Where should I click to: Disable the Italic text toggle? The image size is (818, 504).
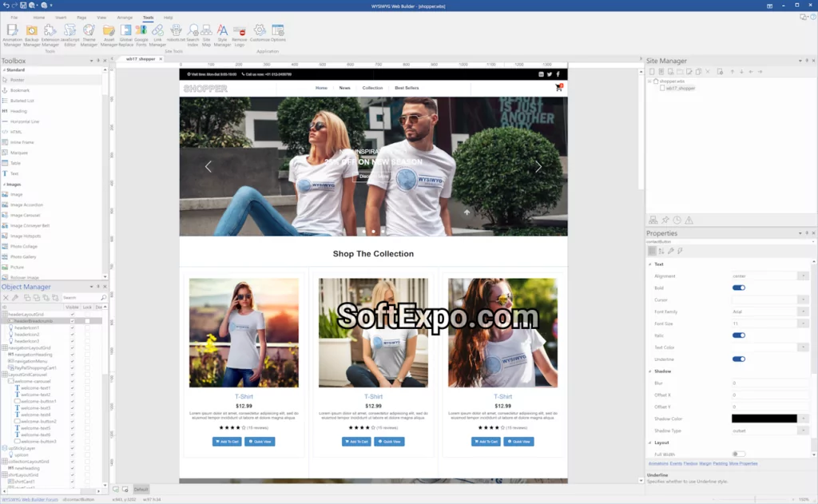coord(740,335)
